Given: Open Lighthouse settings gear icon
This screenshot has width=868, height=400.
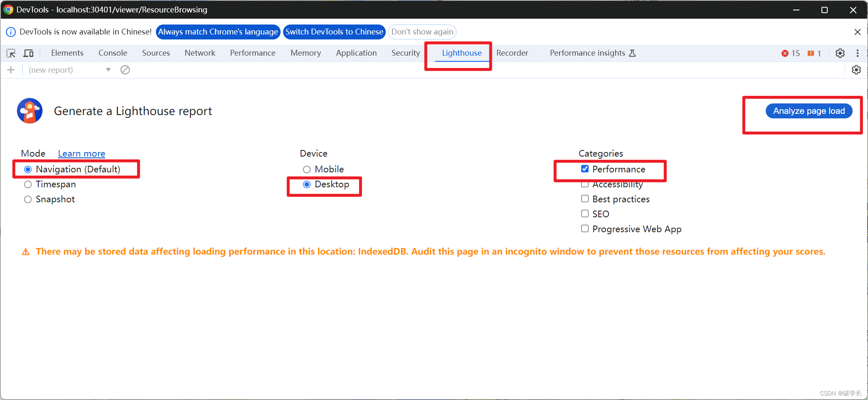Looking at the screenshot, I should [x=856, y=70].
